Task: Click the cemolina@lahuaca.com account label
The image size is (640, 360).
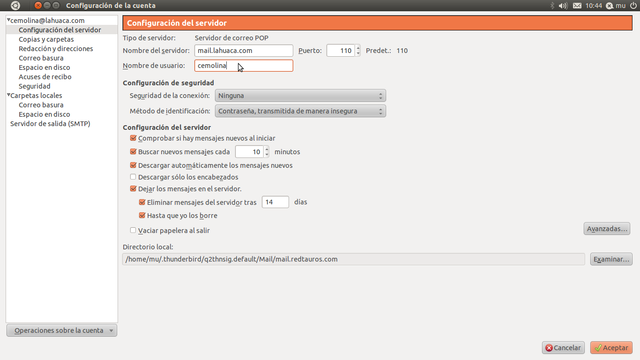Action: pos(47,20)
